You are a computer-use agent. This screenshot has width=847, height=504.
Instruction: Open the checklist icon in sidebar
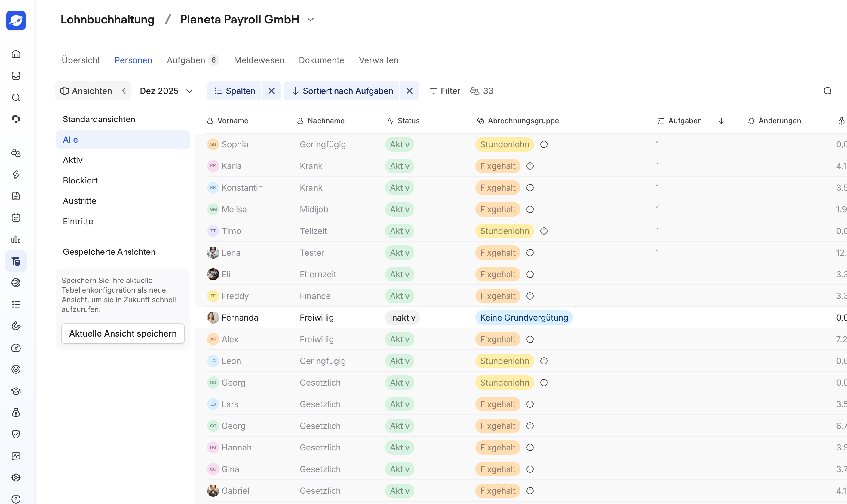click(x=16, y=304)
